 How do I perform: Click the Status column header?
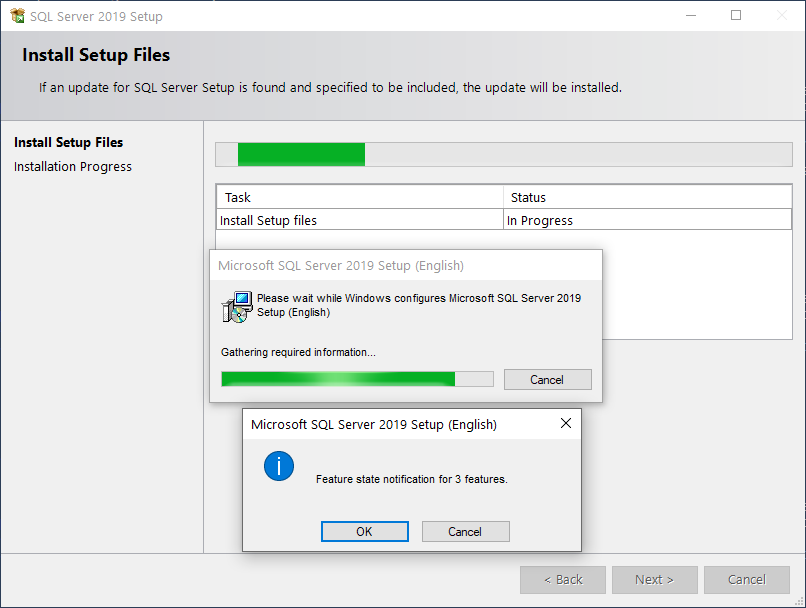coord(647,197)
